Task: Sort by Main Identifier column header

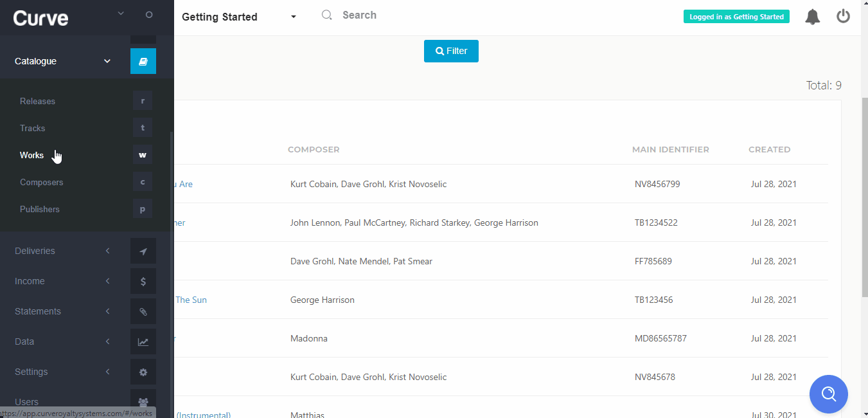Action: 671,149
